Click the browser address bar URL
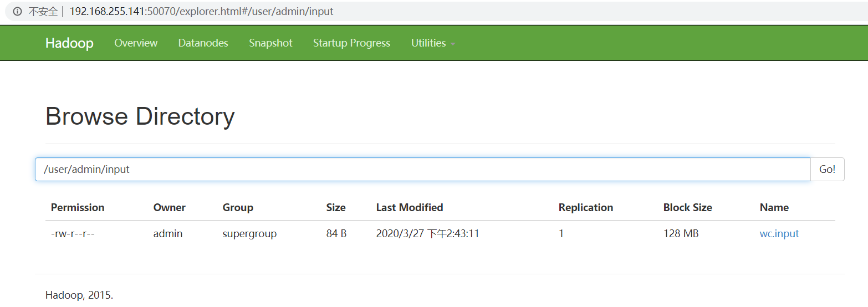868x307 pixels. [x=202, y=12]
